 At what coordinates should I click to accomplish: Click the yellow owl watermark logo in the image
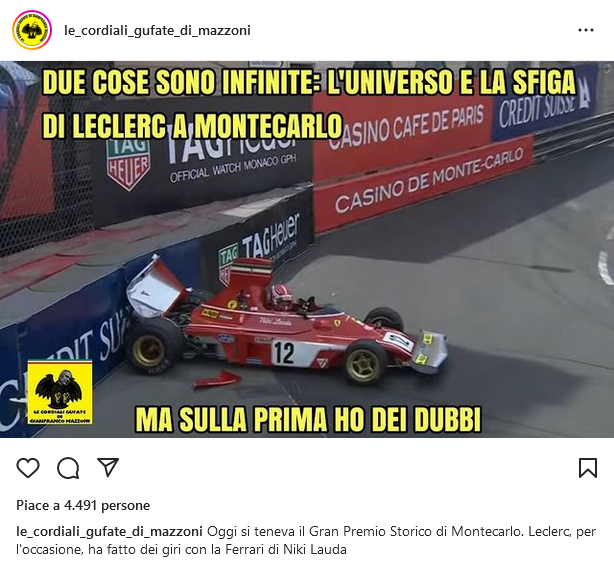pos(60,392)
